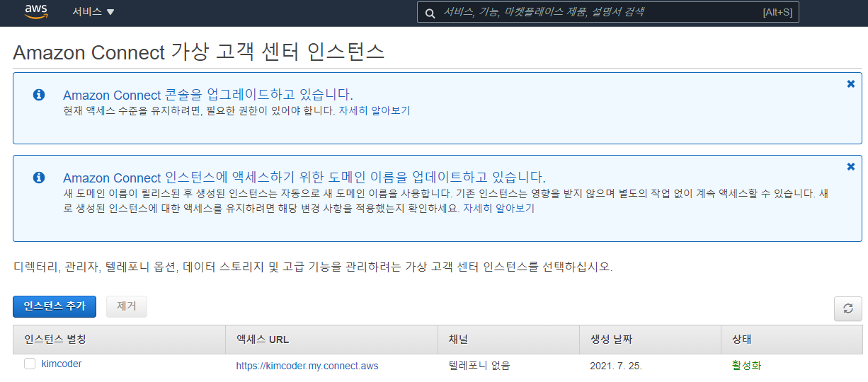This screenshot has height=382, width=868.
Task: Click the upgrade notice heading text
Action: tap(208, 95)
